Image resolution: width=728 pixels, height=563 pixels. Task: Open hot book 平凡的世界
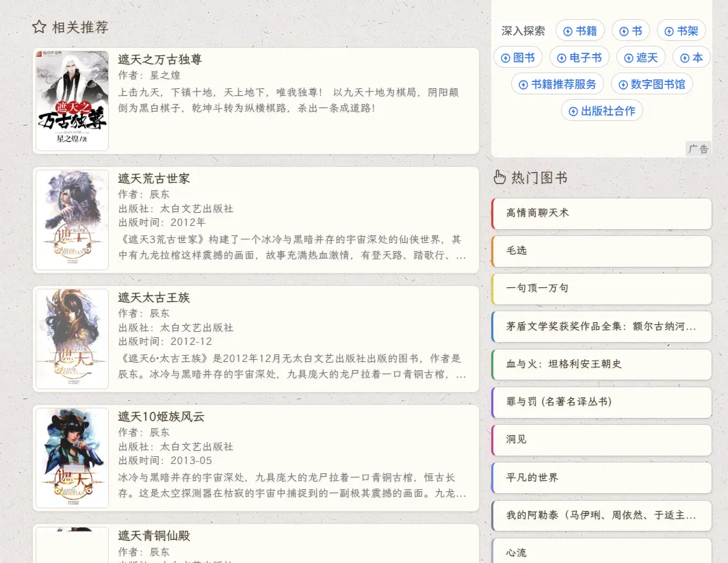click(601, 477)
